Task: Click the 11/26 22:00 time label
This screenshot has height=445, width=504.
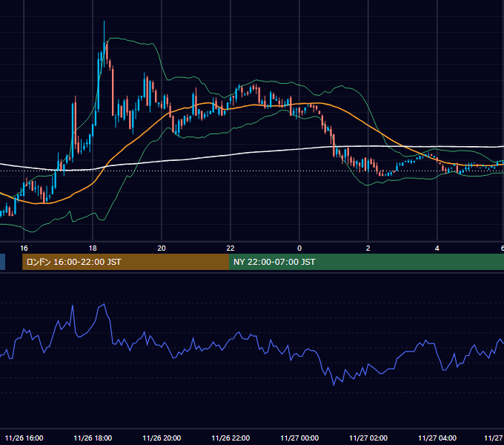Action: tap(231, 438)
